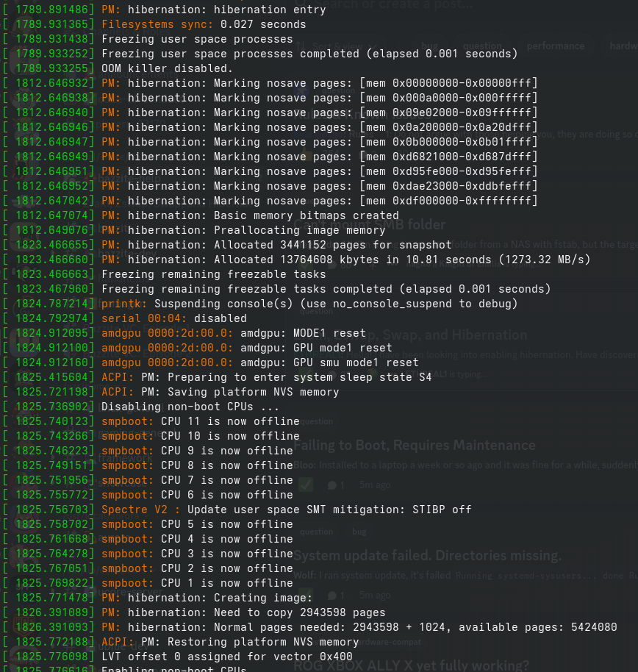Viewport: 638px width, 672px height.
Task: Open System update failed post
Action: pyautogui.click(x=428, y=555)
